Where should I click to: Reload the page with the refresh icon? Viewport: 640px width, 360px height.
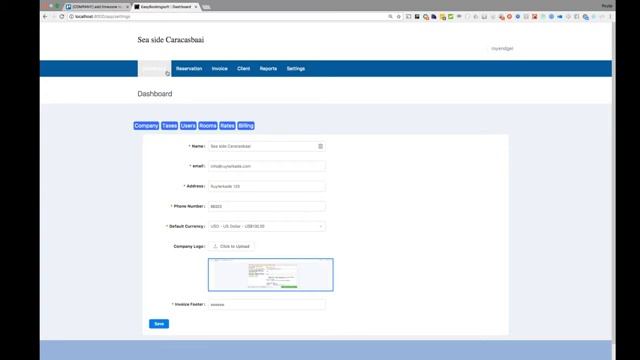tap(62, 17)
